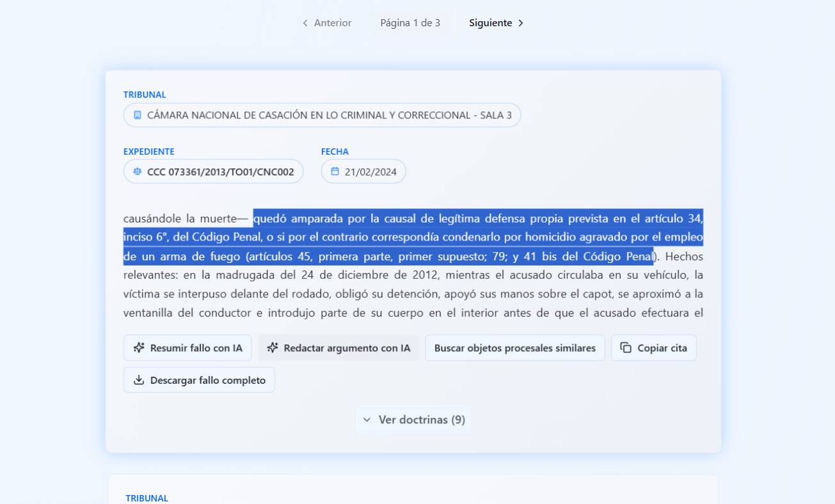Click the left chevron beside Anterior
This screenshot has height=504, width=835.
coord(305,23)
